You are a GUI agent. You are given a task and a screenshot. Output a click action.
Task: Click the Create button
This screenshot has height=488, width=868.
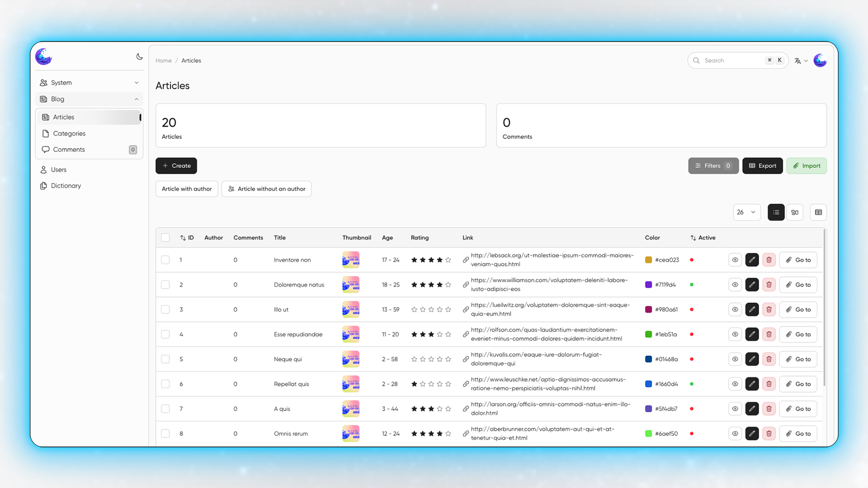(x=176, y=166)
